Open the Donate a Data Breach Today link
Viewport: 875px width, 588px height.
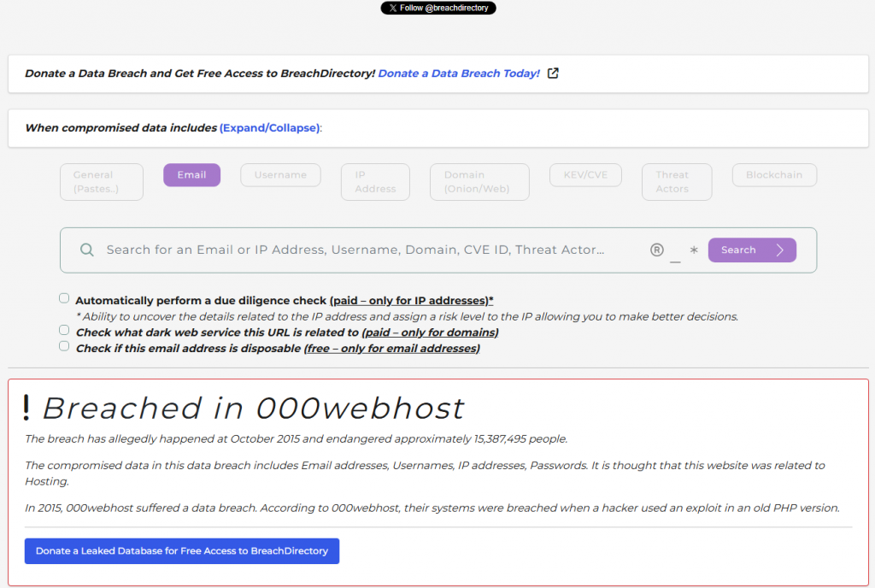[459, 73]
